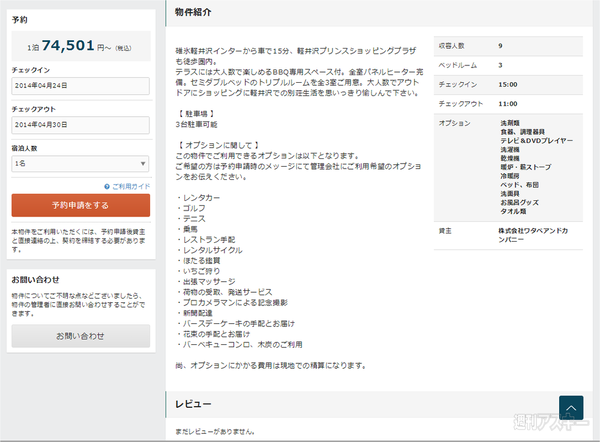The image size is (600, 442).
Task: Click the owner name 株式会社ワタベアンドカンパニー
Action: click(x=533, y=235)
